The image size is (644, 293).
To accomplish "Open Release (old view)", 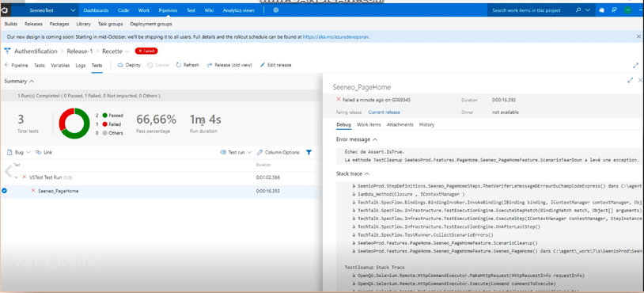I will tap(229, 65).
